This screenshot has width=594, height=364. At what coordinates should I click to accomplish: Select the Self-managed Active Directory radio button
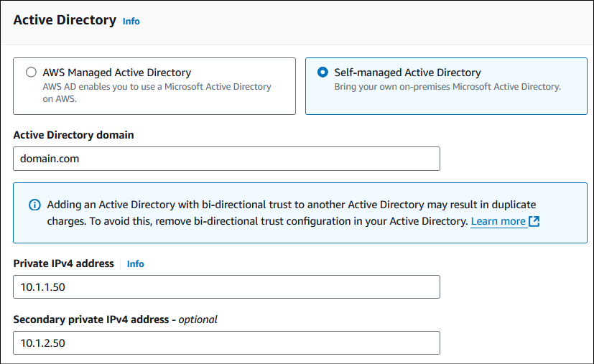tap(322, 73)
